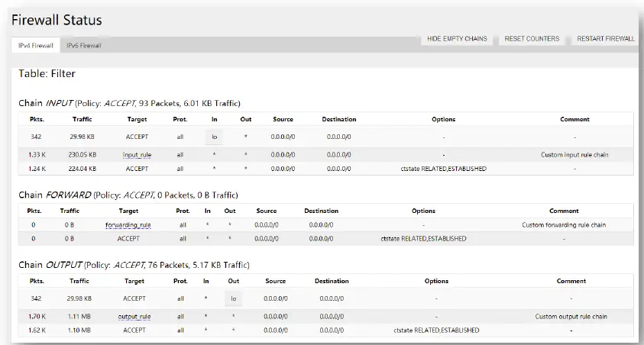644x345 pixels.
Task: Click the 230.05 KB traffic value
Action: pos(83,155)
